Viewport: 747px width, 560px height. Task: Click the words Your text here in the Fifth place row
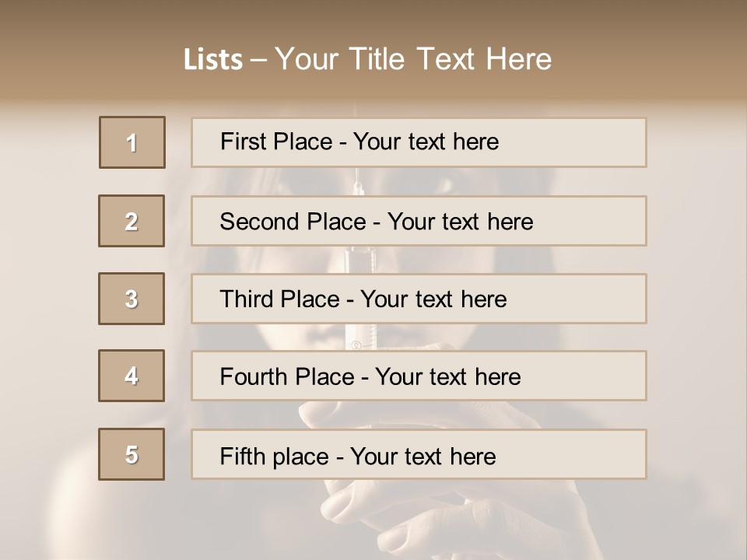pos(423,456)
